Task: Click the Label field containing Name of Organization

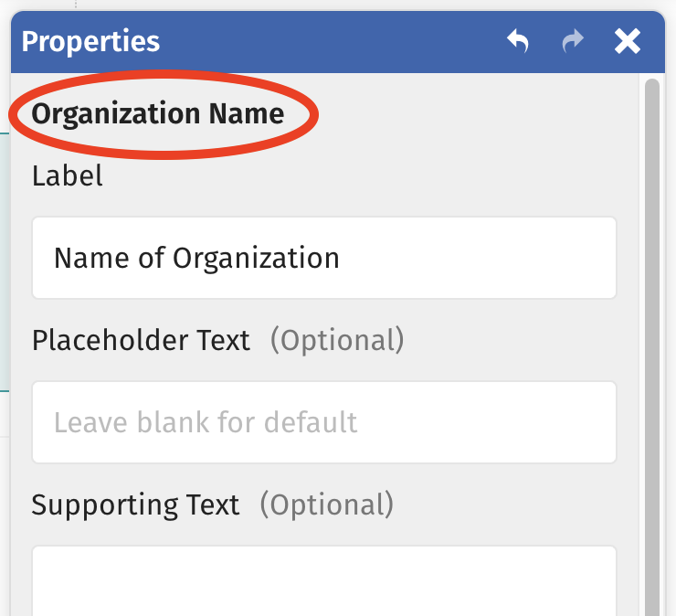Action: [323, 258]
